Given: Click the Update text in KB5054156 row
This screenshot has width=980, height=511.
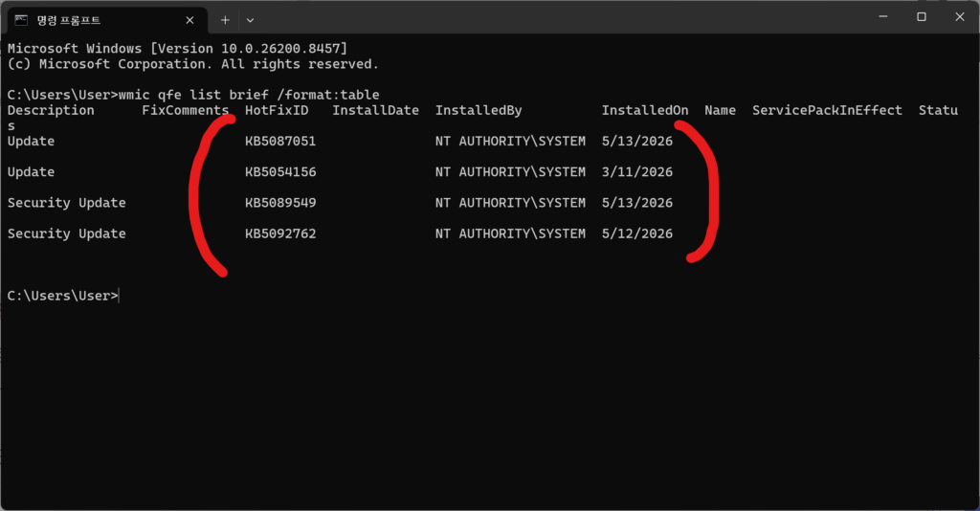Looking at the screenshot, I should coord(32,172).
